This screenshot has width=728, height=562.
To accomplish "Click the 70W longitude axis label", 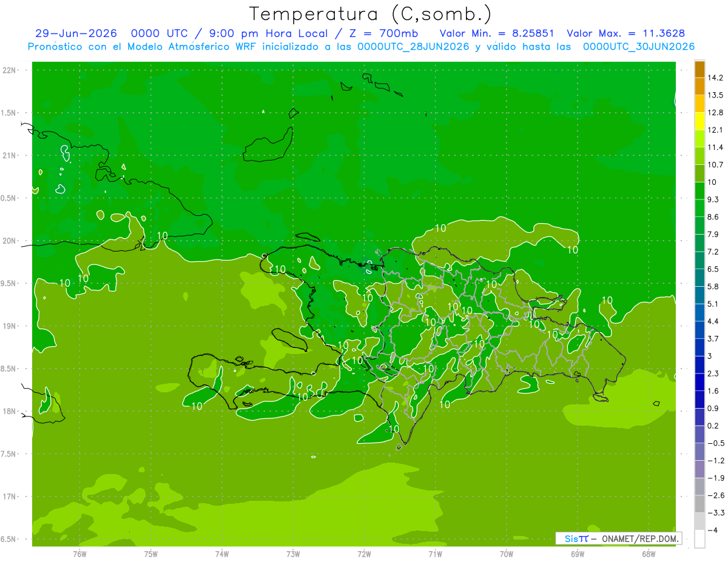I will (x=507, y=554).
